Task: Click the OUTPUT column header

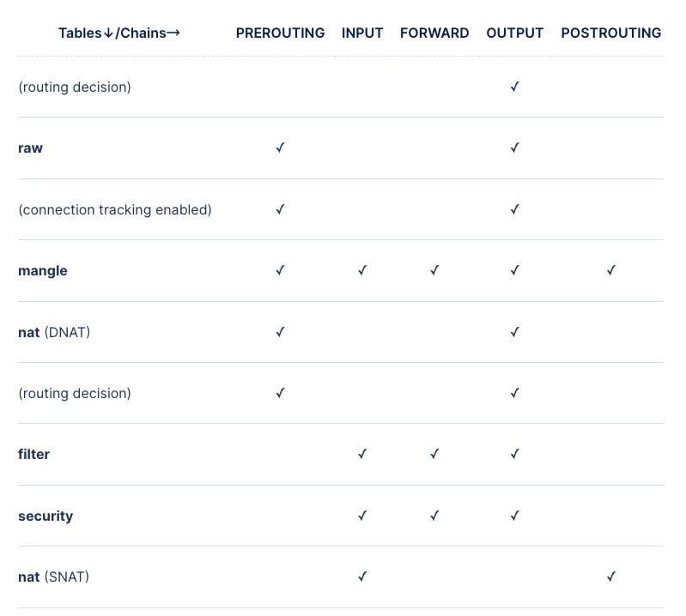Action: [514, 33]
